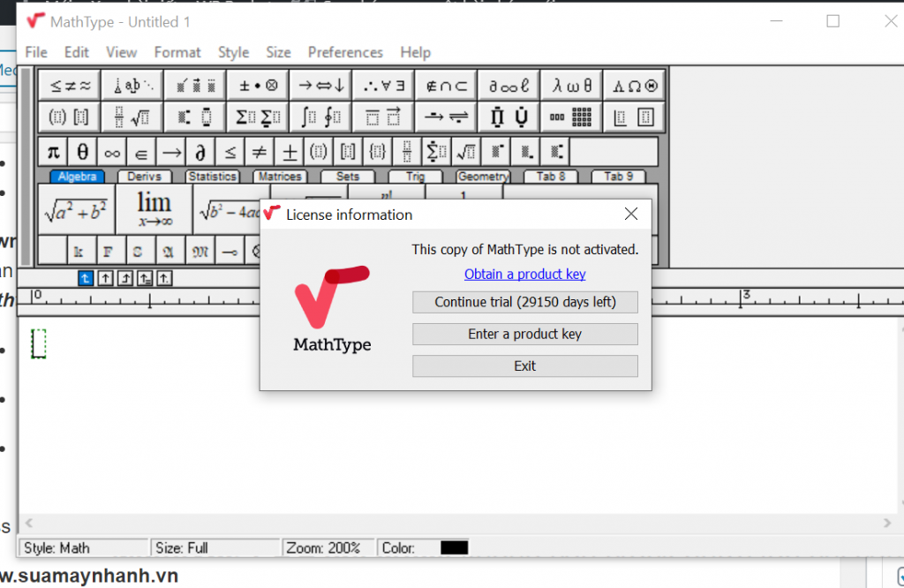Insert square root template from small bar
The image size is (904, 588).
click(466, 152)
